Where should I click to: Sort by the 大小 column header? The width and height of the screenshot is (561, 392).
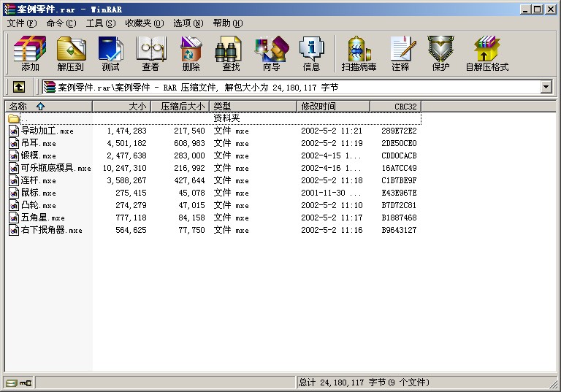(122, 107)
